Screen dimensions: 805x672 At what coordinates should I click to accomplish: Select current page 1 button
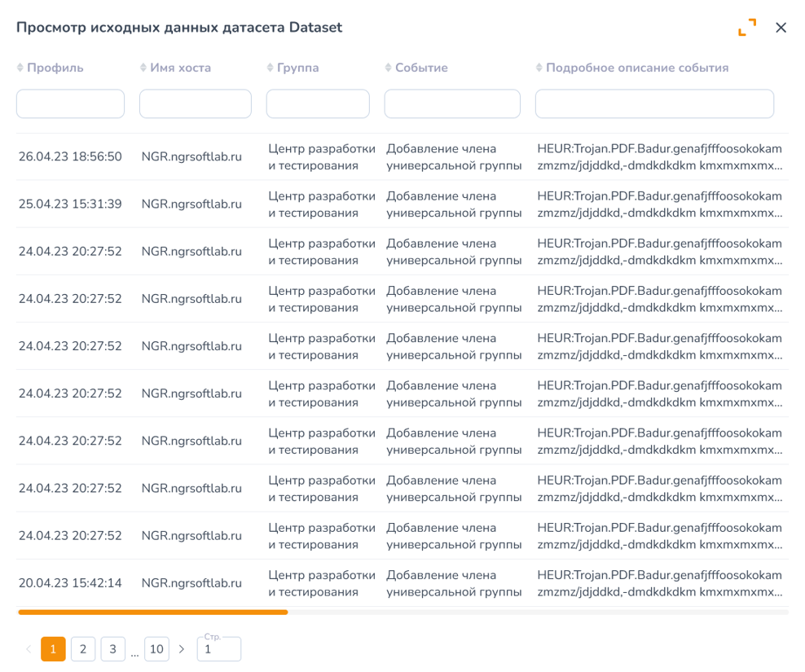point(54,649)
